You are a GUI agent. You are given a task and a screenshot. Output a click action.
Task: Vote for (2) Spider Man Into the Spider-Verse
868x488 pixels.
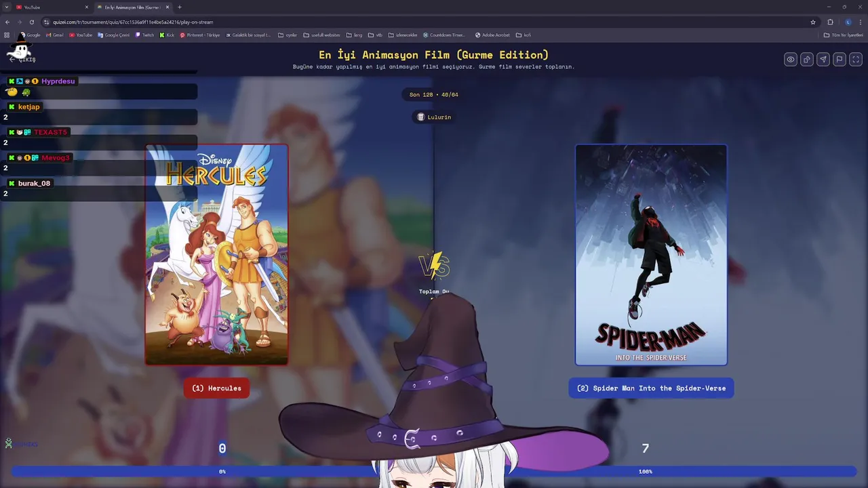coord(651,388)
